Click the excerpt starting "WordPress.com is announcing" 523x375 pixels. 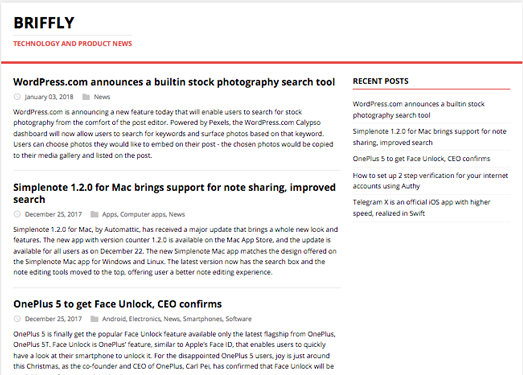coord(173,133)
